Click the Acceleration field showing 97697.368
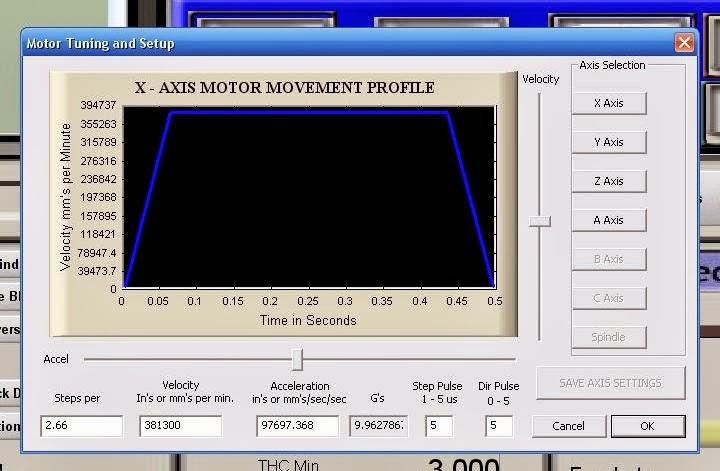The image size is (720, 471). tap(298, 426)
